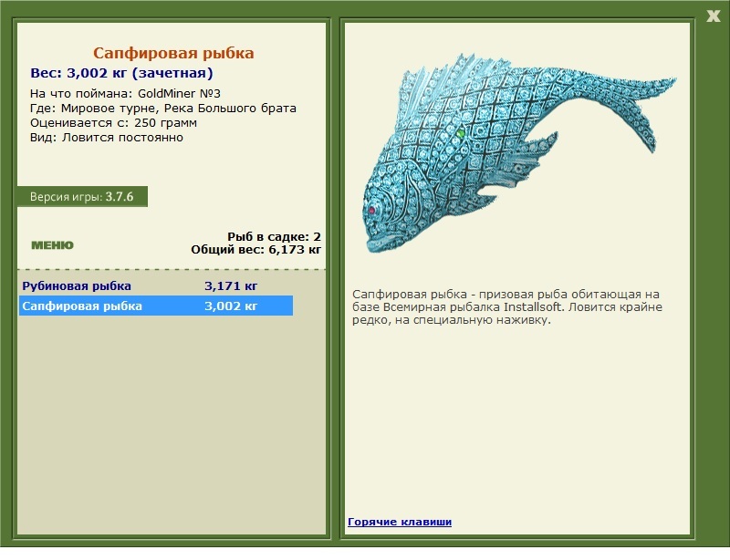Open the Горячие клавиши link
730x560 pixels.
pos(400,522)
